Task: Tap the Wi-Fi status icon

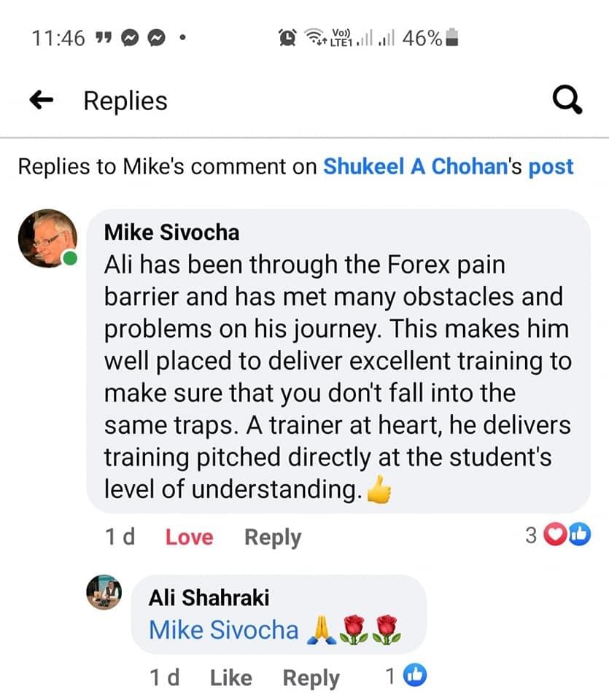Action: click(x=316, y=37)
